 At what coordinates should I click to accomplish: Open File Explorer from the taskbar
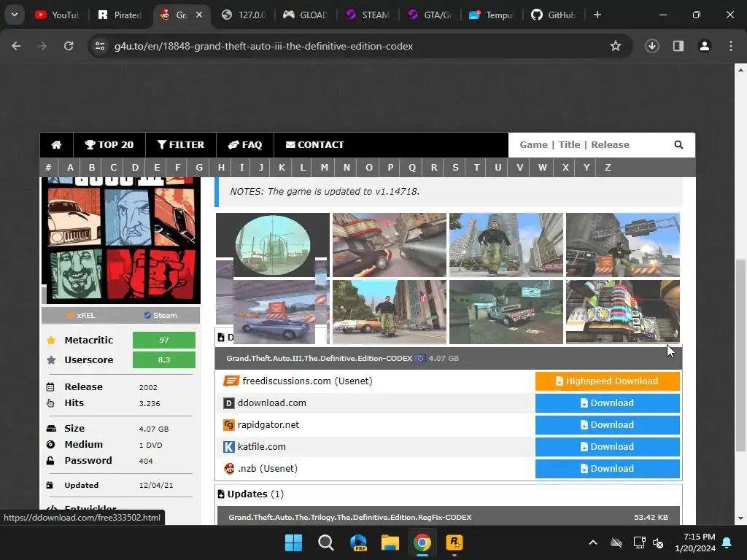coord(390,542)
